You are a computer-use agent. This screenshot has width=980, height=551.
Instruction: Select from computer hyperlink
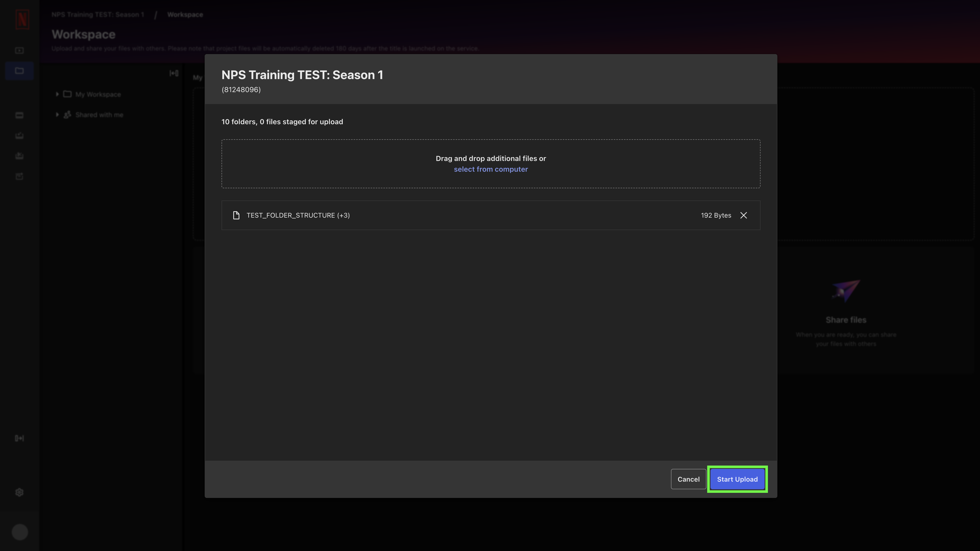(491, 169)
